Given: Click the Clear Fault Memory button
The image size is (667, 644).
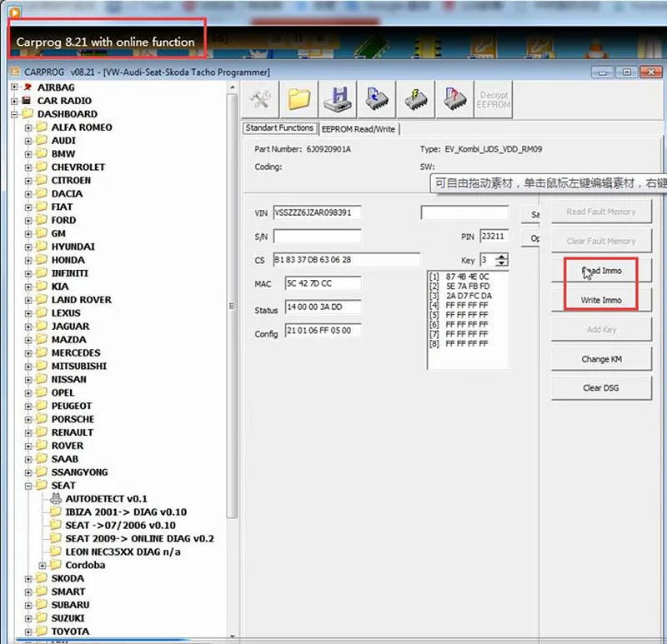Looking at the screenshot, I should pos(601,241).
